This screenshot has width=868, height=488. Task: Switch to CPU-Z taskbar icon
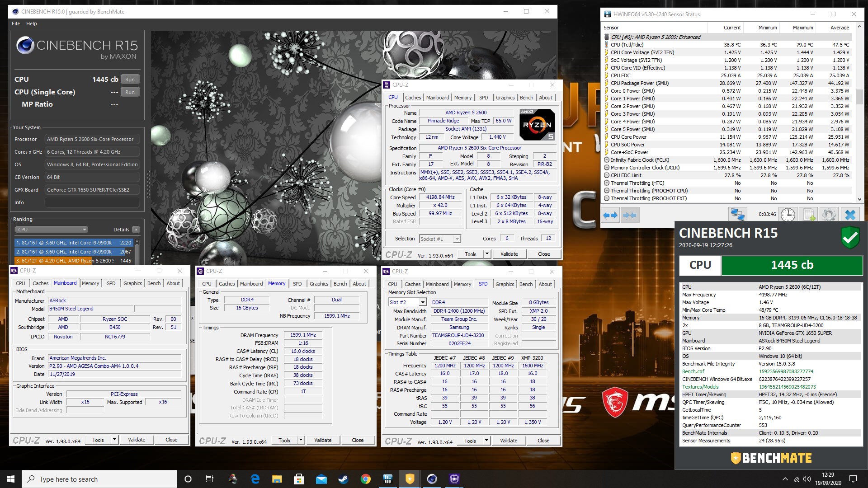click(454, 479)
